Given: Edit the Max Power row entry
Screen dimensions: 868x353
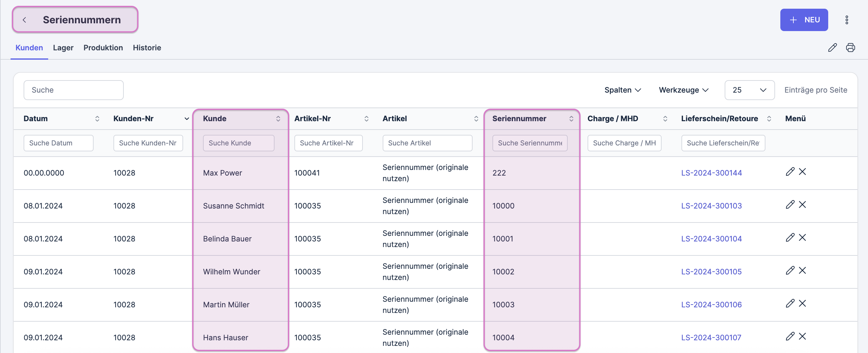Looking at the screenshot, I should (790, 172).
